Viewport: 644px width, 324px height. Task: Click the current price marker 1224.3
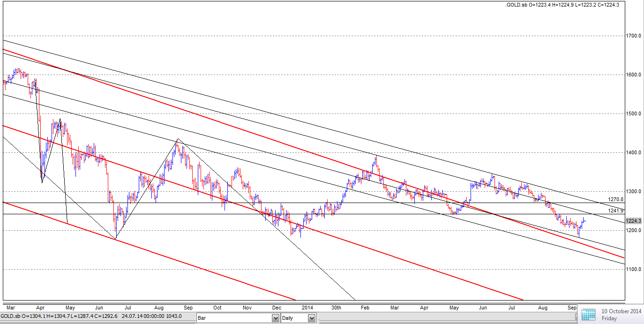633,221
